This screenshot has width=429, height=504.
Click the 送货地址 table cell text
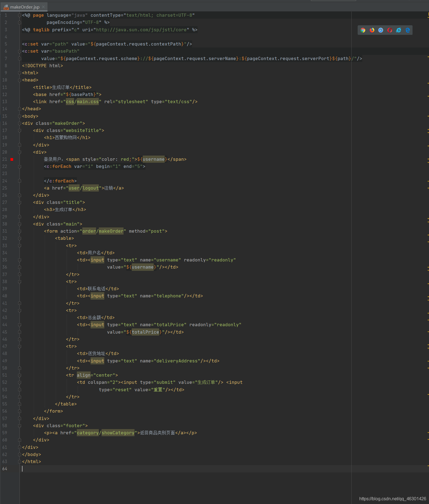(97, 354)
